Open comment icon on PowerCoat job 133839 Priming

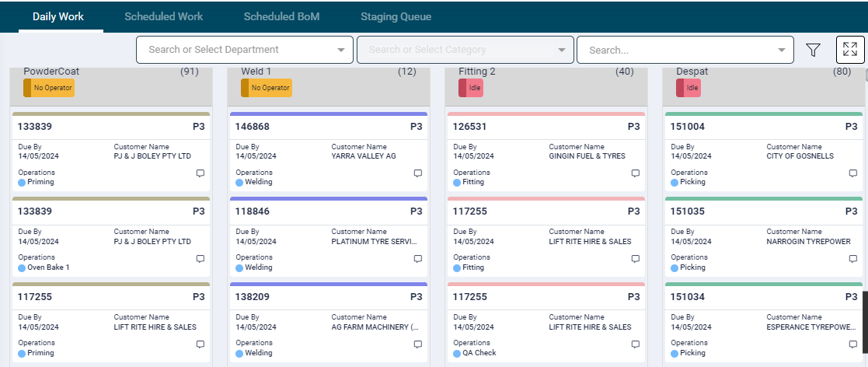pyautogui.click(x=200, y=173)
